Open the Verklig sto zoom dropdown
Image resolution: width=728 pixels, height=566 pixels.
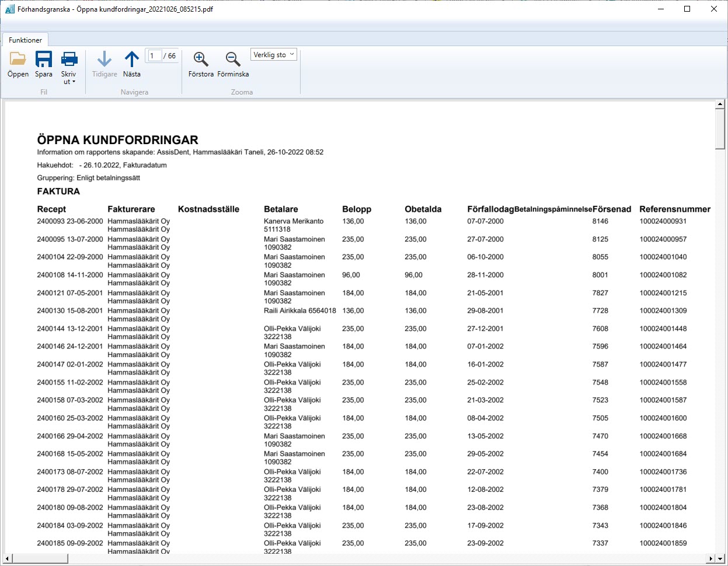coord(274,55)
